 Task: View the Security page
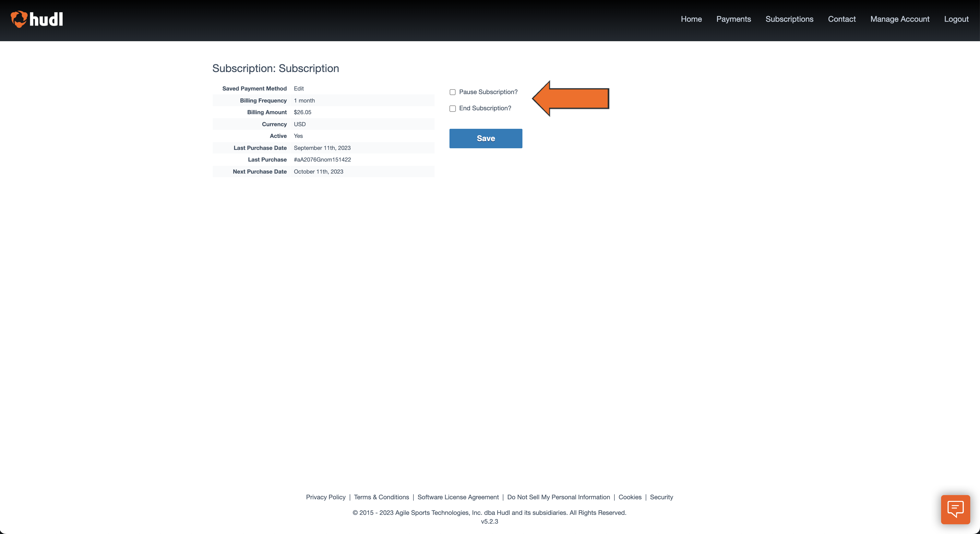(662, 497)
